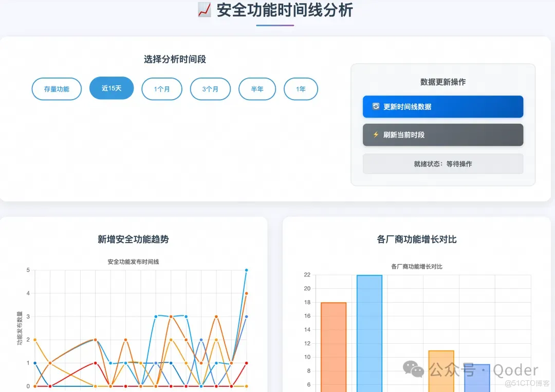The image size is (555, 392).
Task: Click the 更新时间线数据 button
Action: tap(442, 106)
